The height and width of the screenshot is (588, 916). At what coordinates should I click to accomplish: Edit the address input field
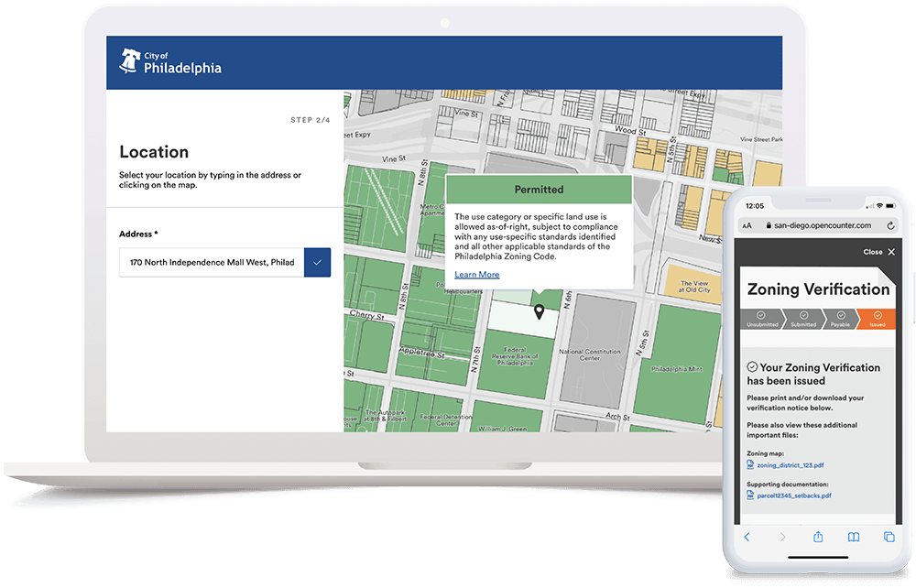pos(212,262)
